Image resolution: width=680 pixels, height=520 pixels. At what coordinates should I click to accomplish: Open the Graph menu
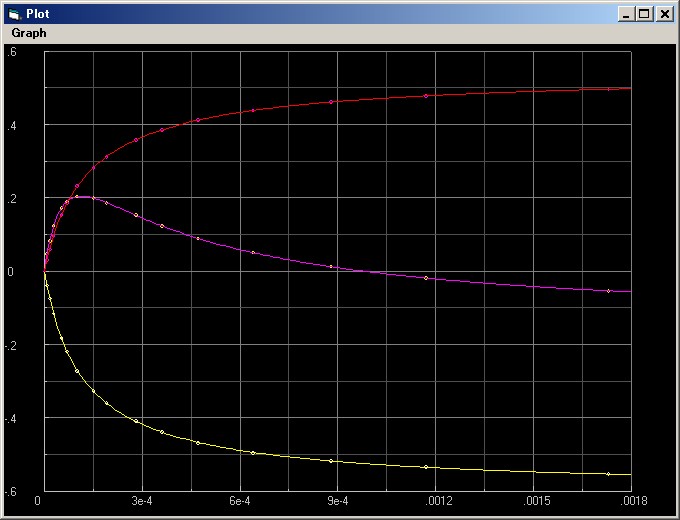[29, 33]
